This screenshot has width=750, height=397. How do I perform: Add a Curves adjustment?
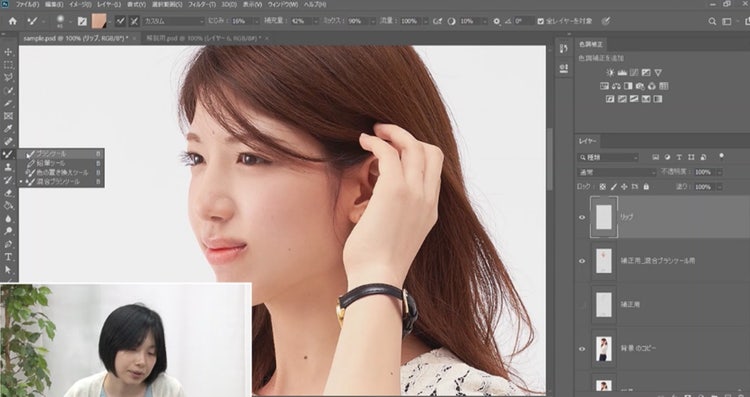pyautogui.click(x=634, y=73)
